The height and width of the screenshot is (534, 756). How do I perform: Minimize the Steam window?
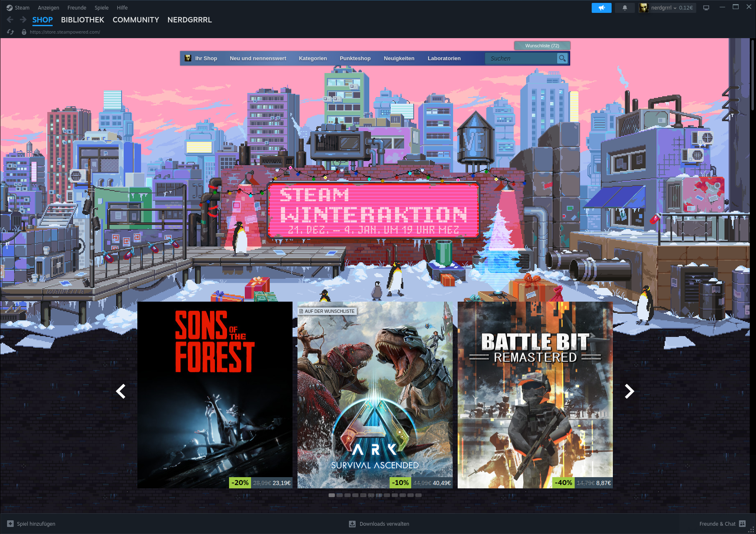point(722,7)
